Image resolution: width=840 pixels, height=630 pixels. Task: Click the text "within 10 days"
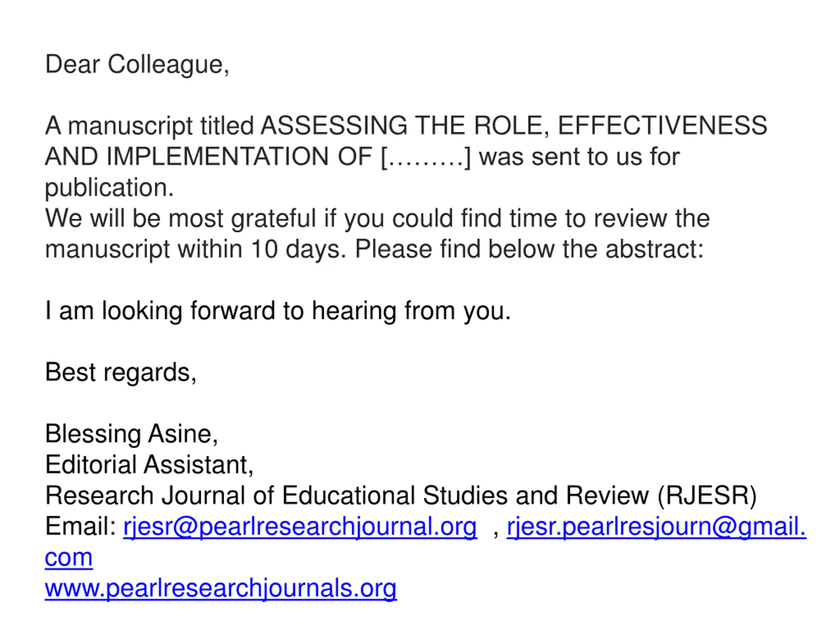click(259, 249)
